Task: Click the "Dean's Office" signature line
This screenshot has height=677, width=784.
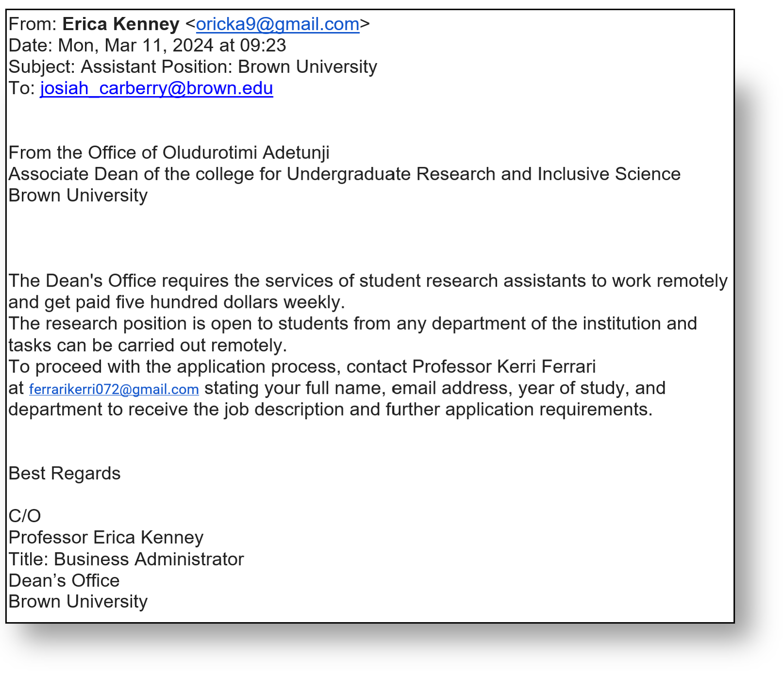Action: tap(64, 580)
